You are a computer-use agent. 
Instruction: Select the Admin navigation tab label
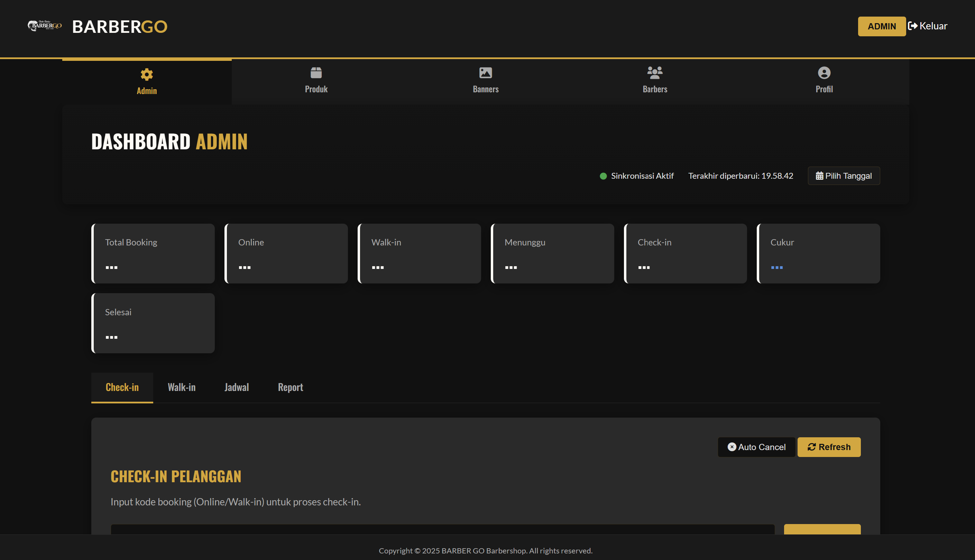coord(147,91)
